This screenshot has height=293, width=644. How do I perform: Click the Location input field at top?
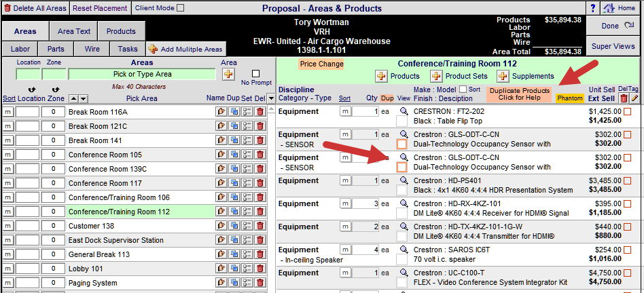pos(29,74)
